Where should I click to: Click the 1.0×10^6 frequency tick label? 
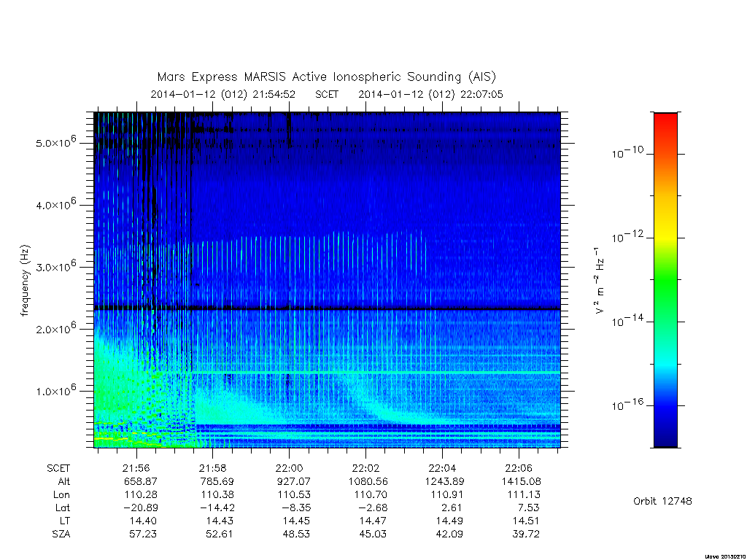click(55, 389)
